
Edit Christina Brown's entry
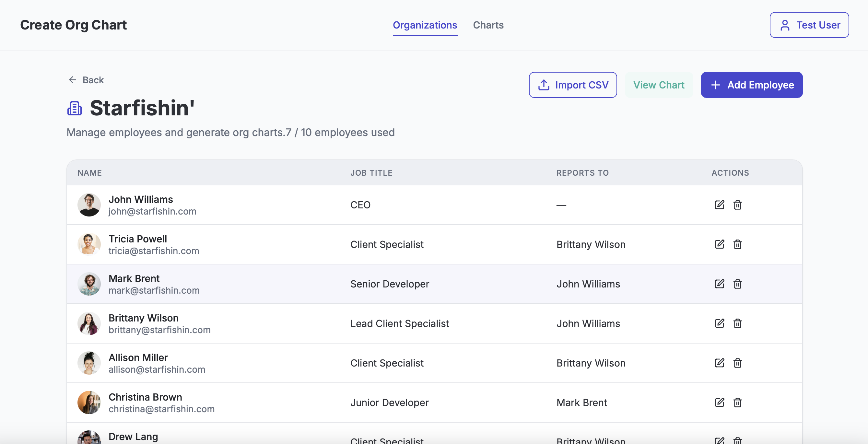[719, 403]
